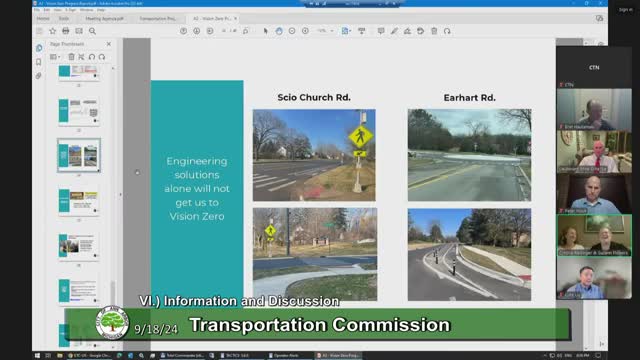Screen dimensions: 640x360
Task: Add a sticky note comment
Action: (381, 31)
